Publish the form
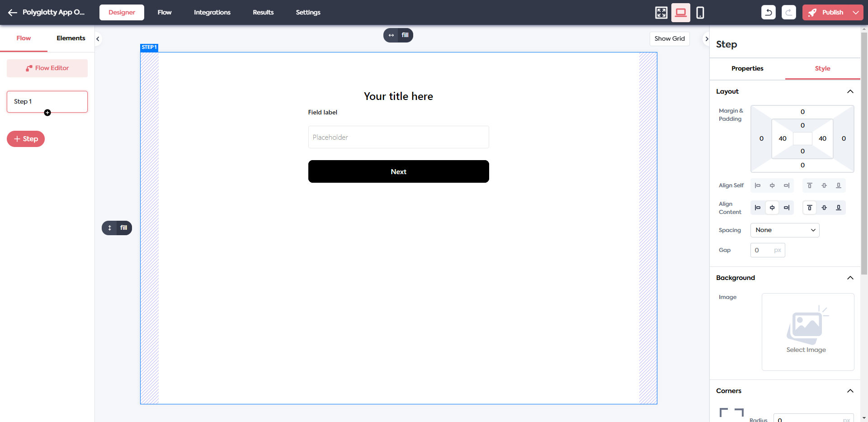Screen dimensions: 868x422 coord(830,12)
